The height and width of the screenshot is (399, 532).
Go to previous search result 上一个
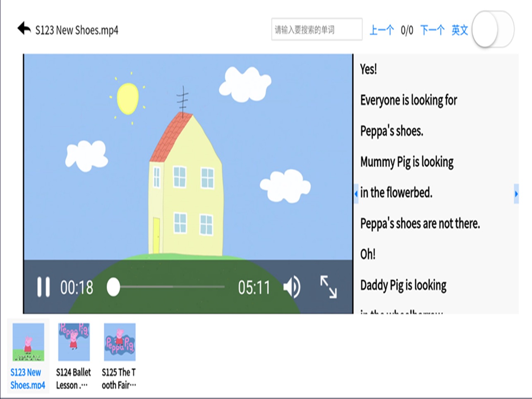381,30
